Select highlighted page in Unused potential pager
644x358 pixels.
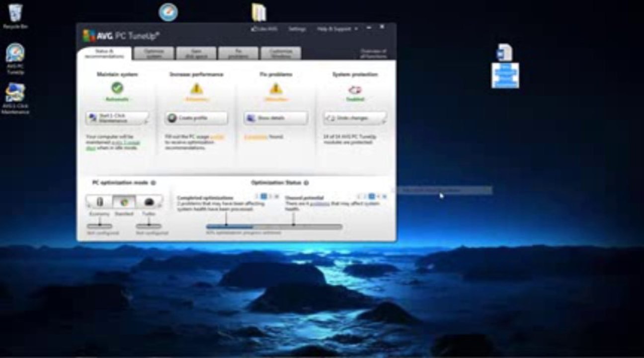[x=371, y=196]
